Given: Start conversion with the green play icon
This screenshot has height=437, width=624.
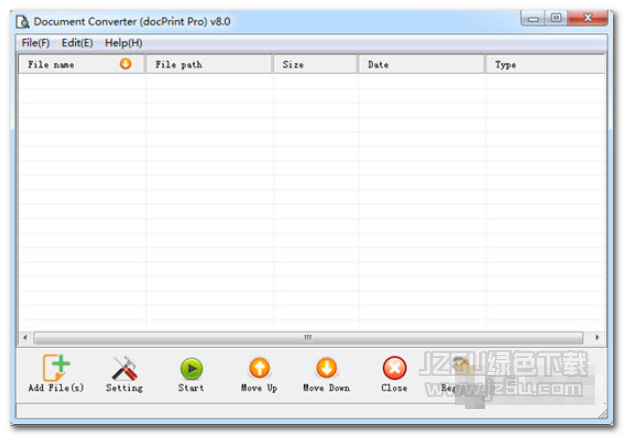Looking at the screenshot, I should tap(191, 369).
